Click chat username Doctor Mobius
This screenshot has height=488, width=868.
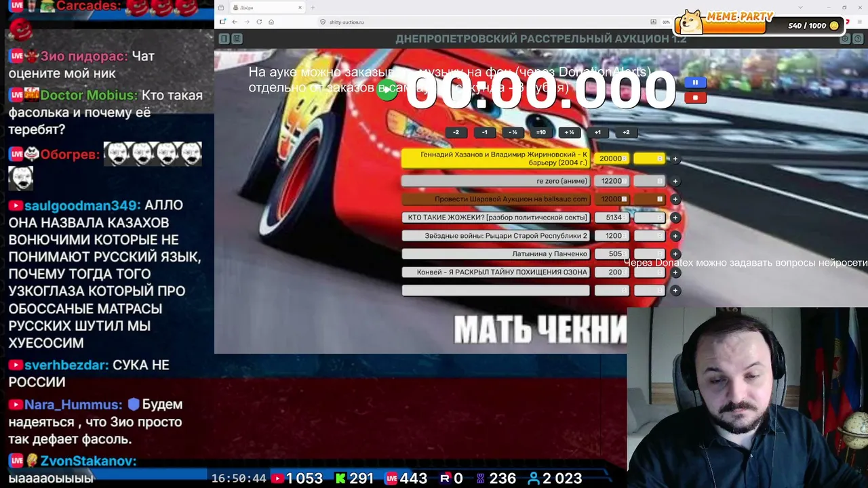coord(88,96)
